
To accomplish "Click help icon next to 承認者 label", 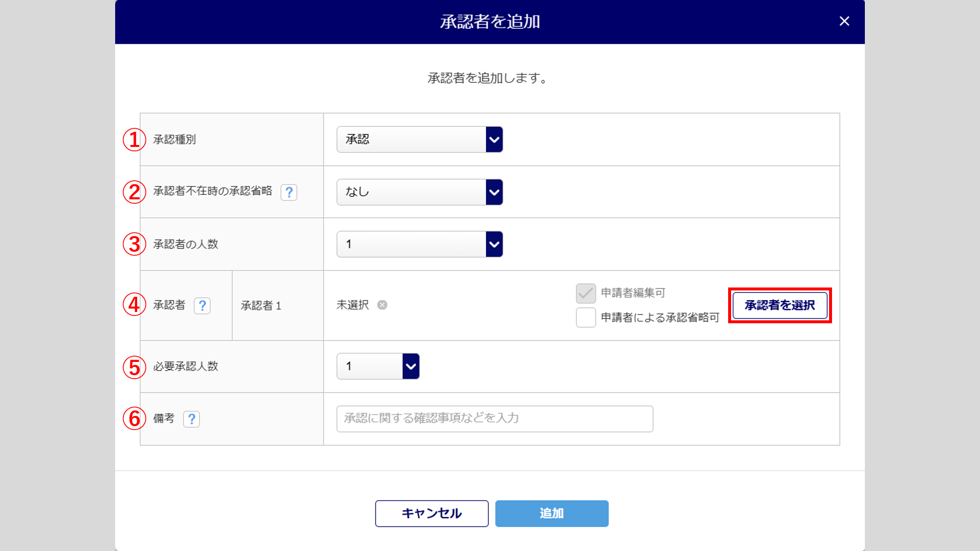I will pyautogui.click(x=202, y=306).
